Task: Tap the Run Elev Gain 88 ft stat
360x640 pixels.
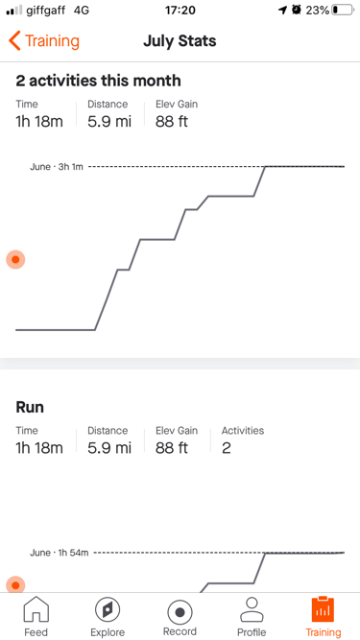Action: coord(176,440)
